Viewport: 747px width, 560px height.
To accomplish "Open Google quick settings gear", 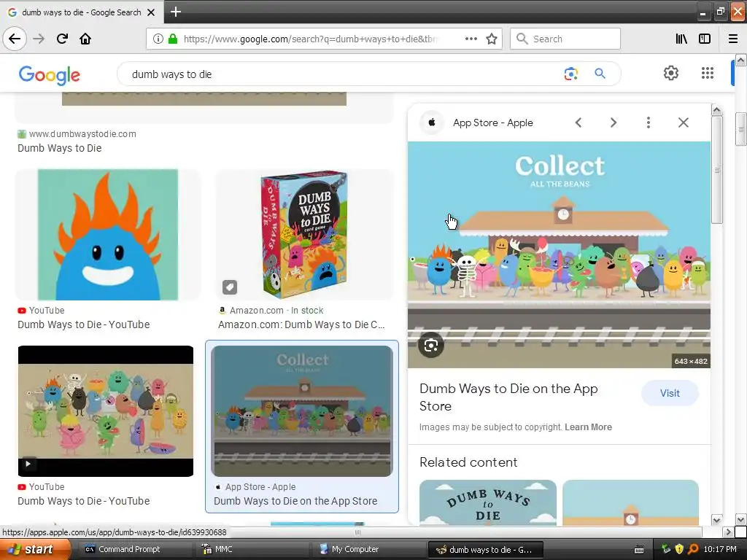I will (x=671, y=73).
